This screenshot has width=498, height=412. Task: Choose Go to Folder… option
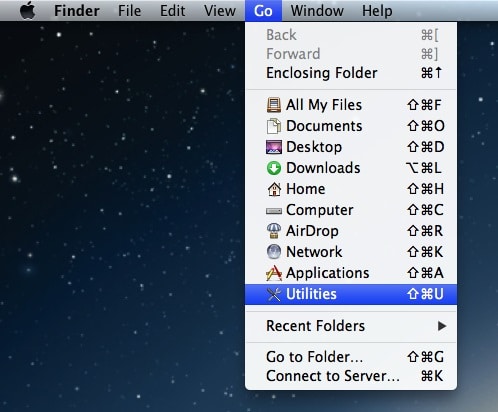click(x=351, y=357)
